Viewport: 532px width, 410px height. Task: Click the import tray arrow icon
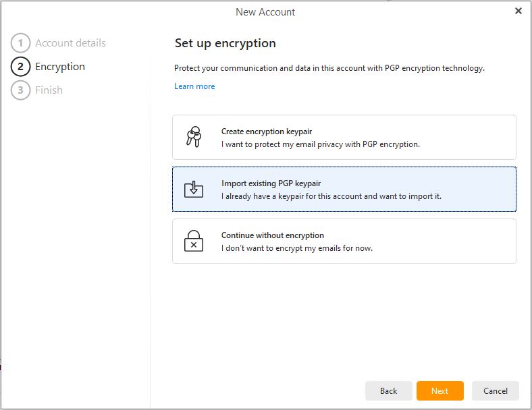[194, 189]
